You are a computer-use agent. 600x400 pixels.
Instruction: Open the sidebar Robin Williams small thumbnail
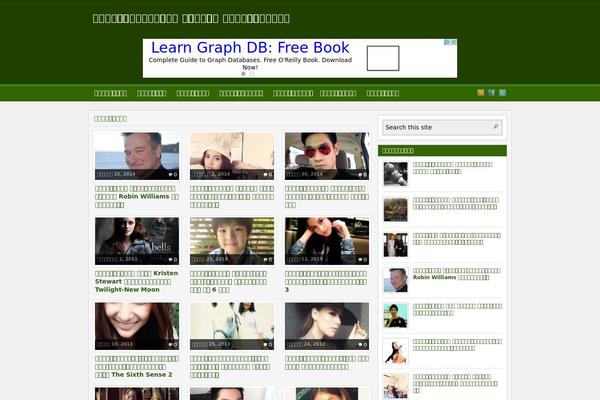pyautogui.click(x=396, y=280)
